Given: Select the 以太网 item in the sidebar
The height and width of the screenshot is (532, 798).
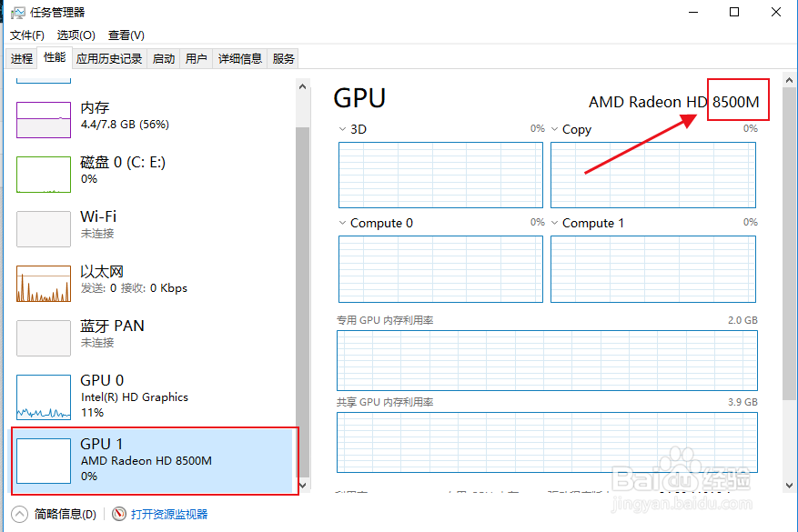Looking at the screenshot, I should (x=153, y=283).
